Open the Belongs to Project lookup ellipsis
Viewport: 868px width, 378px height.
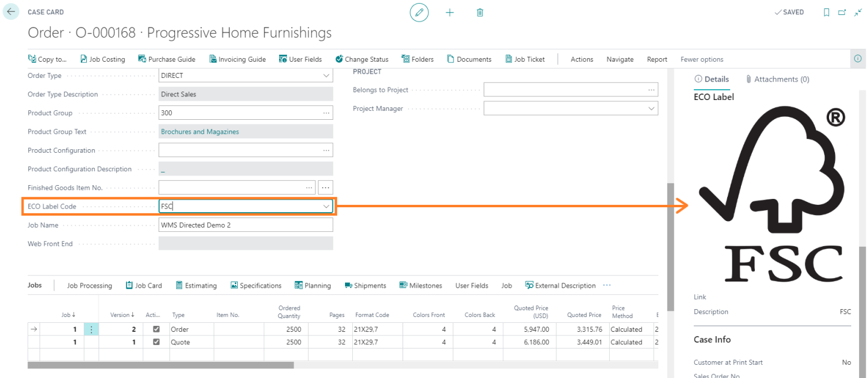[x=652, y=90]
